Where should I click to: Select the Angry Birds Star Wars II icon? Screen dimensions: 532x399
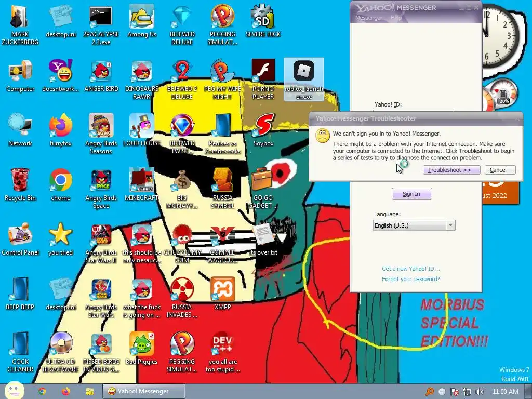(101, 244)
